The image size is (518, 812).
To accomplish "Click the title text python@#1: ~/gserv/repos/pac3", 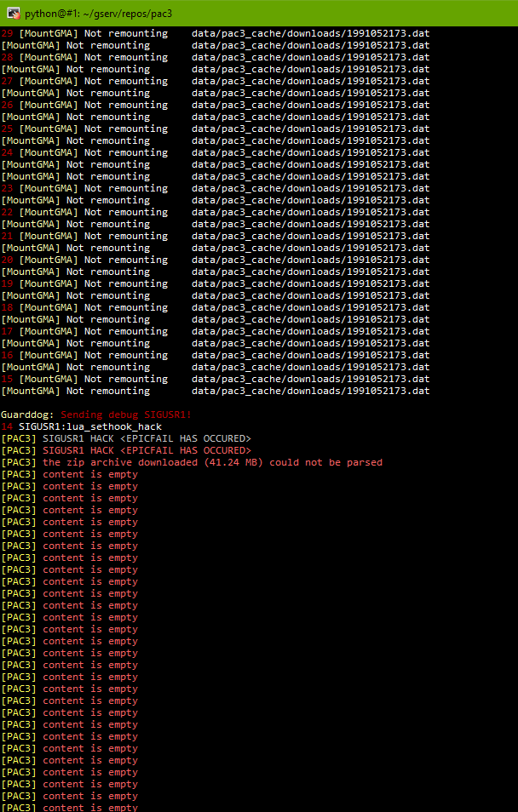I will (97, 14).
